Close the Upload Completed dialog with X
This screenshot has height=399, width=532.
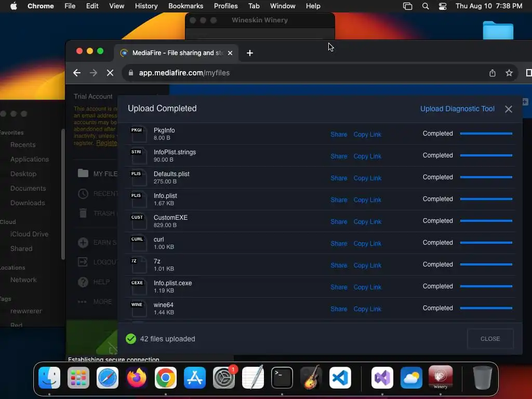(508, 109)
